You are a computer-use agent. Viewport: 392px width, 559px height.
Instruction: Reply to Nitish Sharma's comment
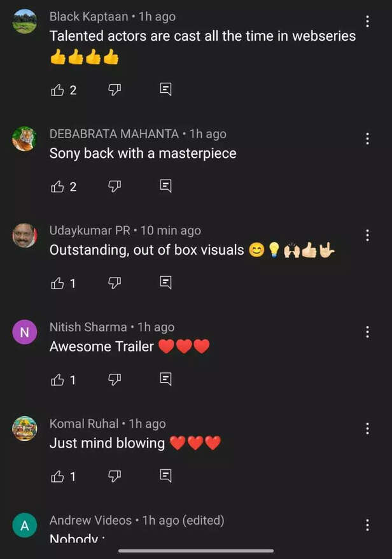coord(165,380)
